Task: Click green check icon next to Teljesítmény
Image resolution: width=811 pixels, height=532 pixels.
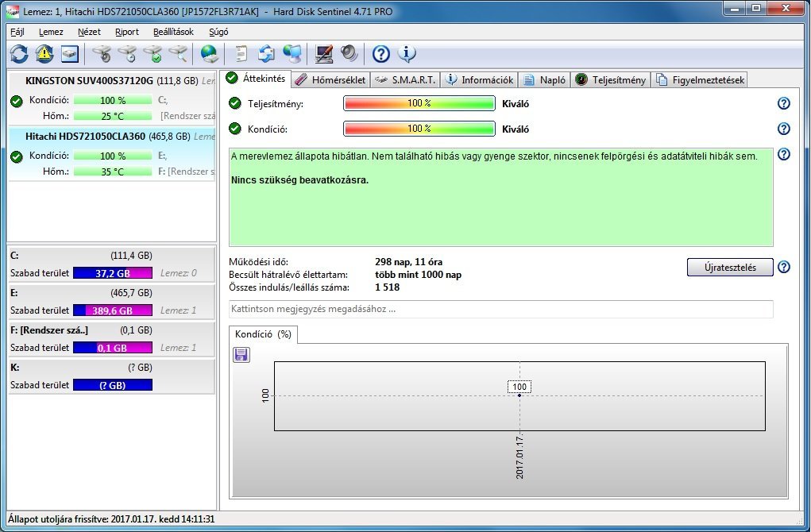Action: click(235, 103)
